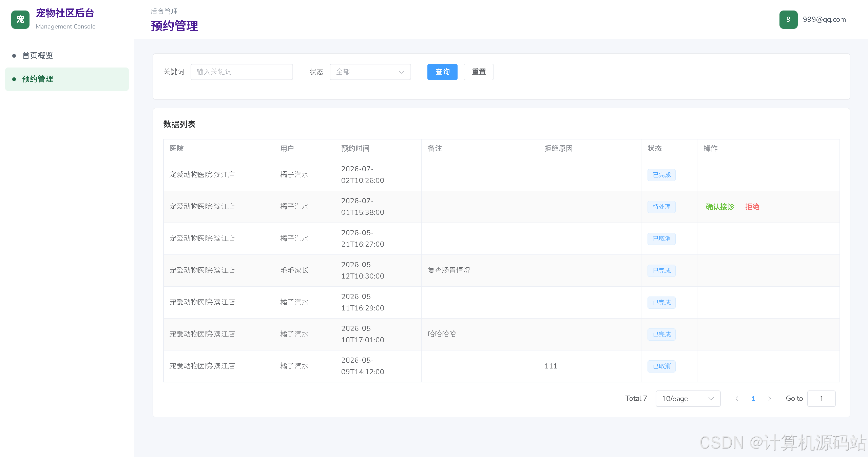Screen dimensions: 868x457
Task: Click the Total 7 pagination count
Action: [636, 399]
